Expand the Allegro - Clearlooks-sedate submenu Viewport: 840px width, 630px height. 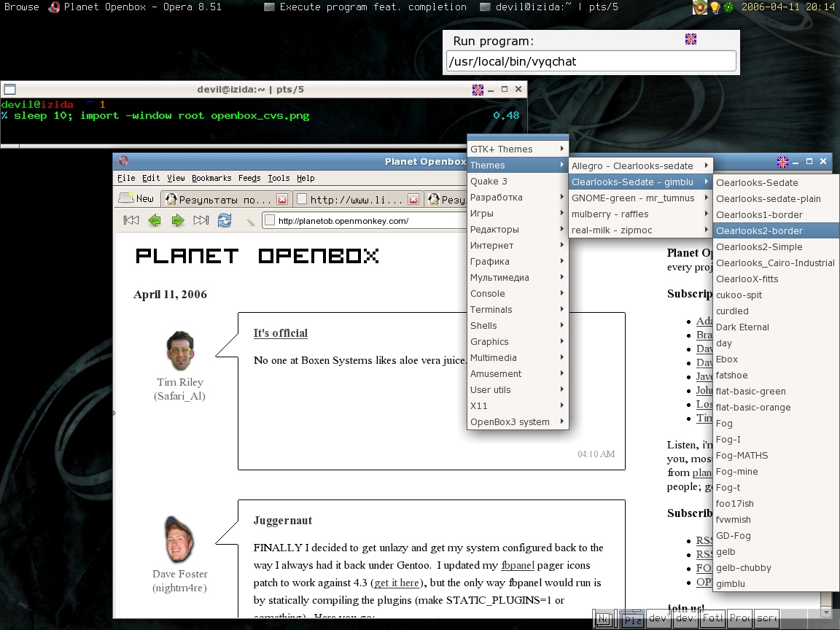click(640, 166)
